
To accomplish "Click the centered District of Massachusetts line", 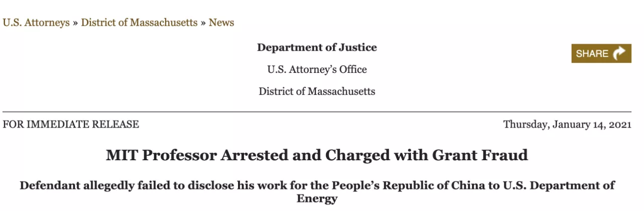I will [317, 91].
